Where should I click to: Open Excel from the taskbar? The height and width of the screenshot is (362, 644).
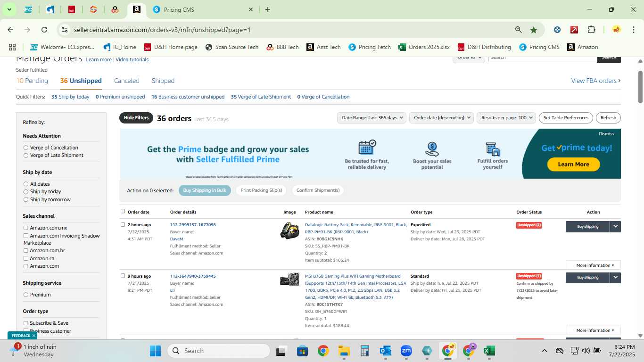[x=489, y=351]
